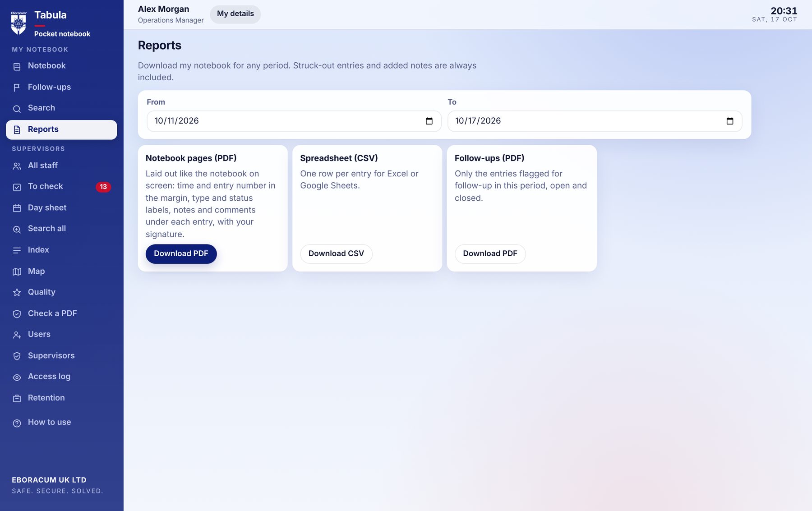Click the From date input field
Screen dimensions: 812x511
294,121
